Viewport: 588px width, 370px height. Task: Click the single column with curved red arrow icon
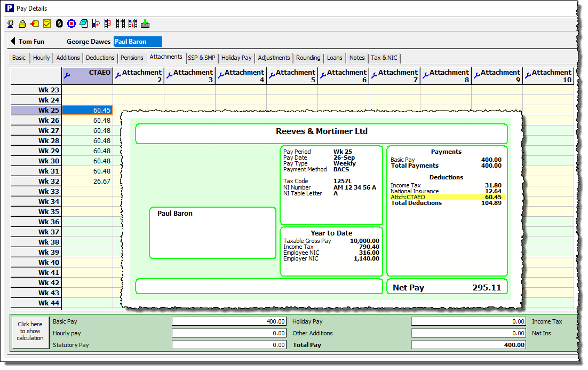coord(96,24)
